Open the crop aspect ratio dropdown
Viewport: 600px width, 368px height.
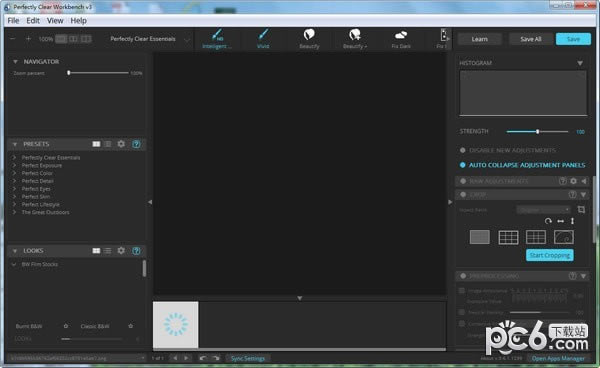(x=543, y=210)
